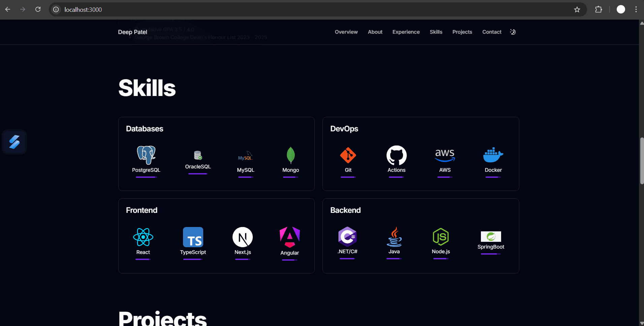Click the AWS skill icon

pyautogui.click(x=444, y=155)
